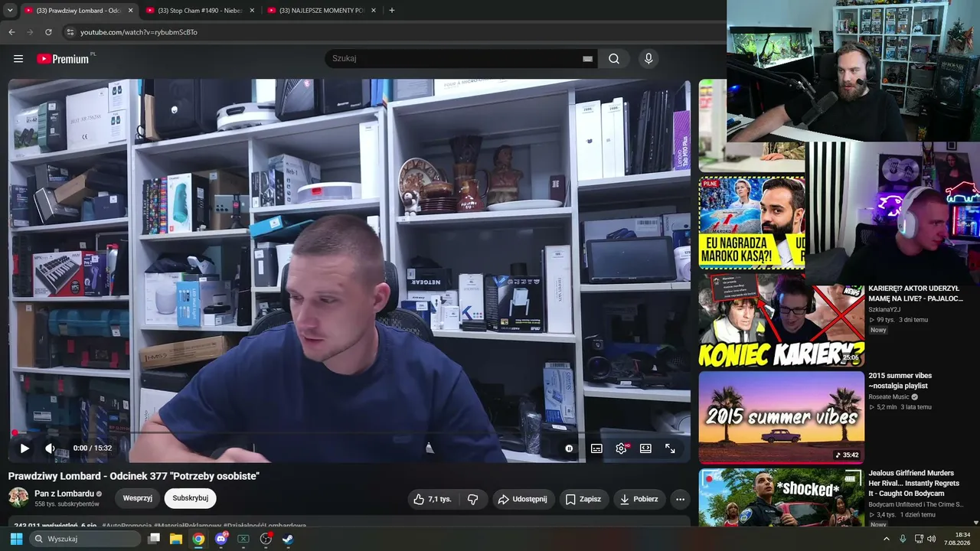Screen dimensions: 980x551
Task: Click the search magnifier button
Action: coord(614,59)
